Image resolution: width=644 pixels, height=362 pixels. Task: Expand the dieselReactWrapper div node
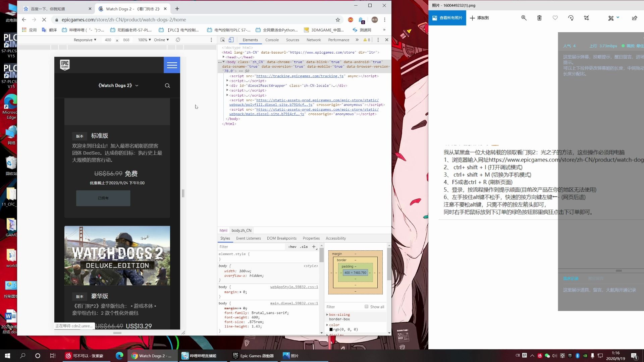[x=227, y=85]
